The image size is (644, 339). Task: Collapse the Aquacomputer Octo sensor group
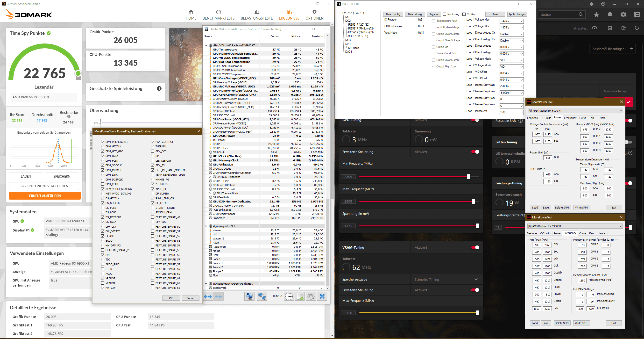(206, 226)
